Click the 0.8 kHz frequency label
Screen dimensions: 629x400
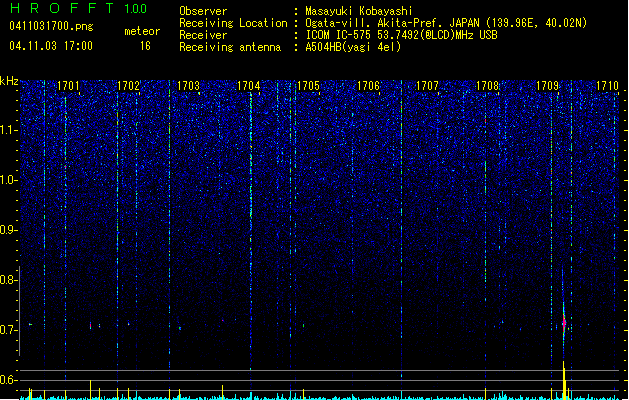point(9,280)
